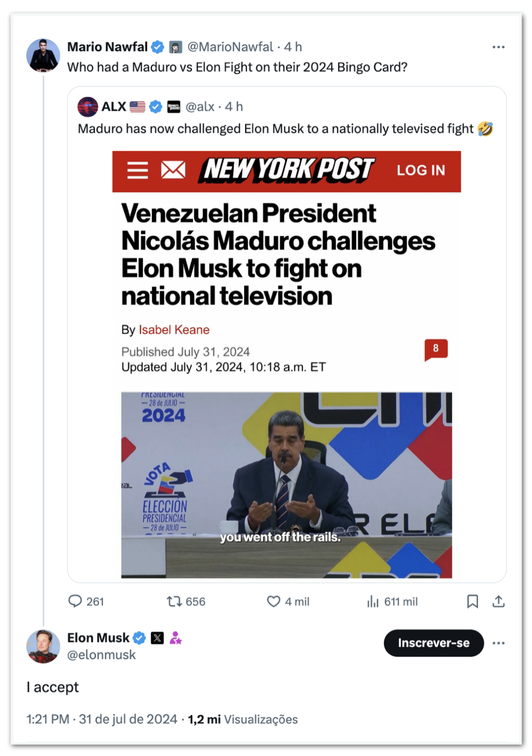This screenshot has width=532, height=756.
Task: Click the Inscrever-se subscribe button
Action: [x=434, y=643]
